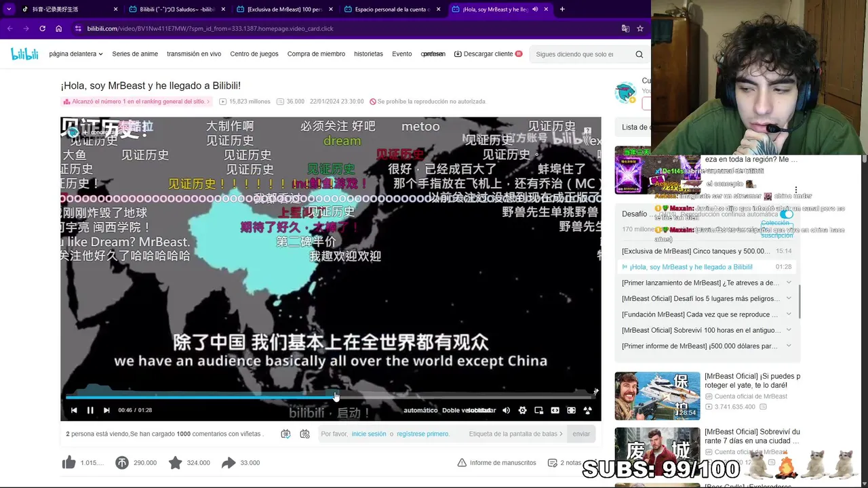This screenshot has height=488, width=868.
Task: Close the 抖音 browser tab
Action: [115, 9]
